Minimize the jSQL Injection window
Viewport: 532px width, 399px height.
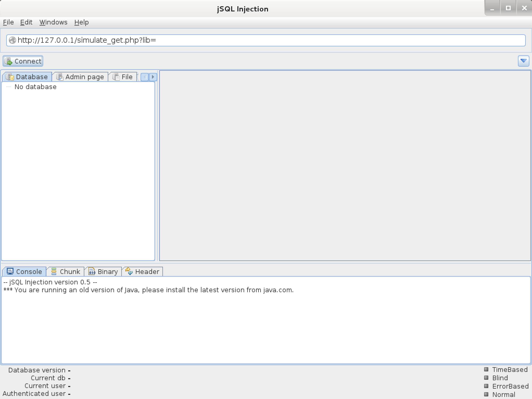pos(492,8)
